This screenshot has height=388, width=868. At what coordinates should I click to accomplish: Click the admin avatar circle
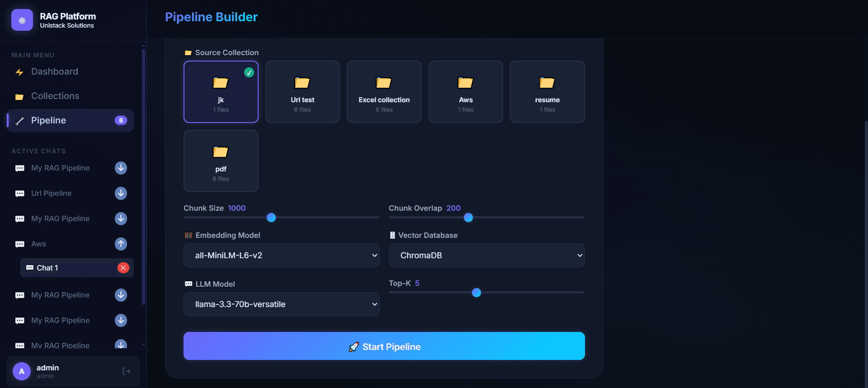click(x=22, y=371)
